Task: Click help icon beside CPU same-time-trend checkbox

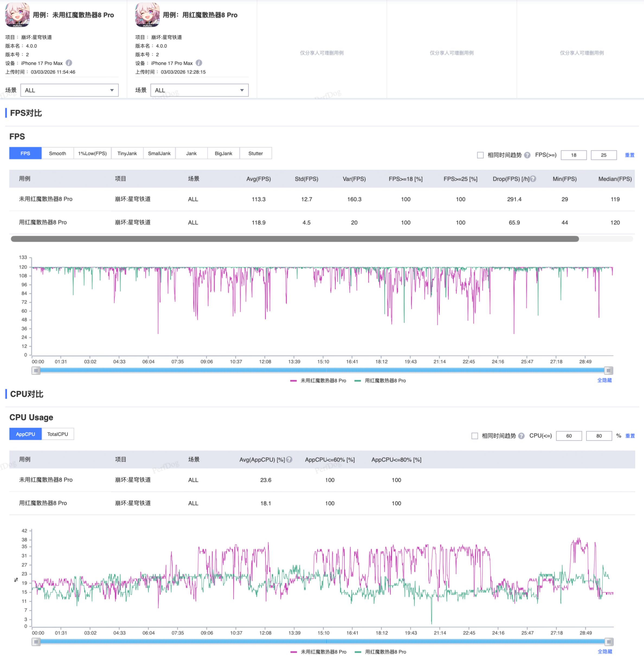Action: coord(521,436)
